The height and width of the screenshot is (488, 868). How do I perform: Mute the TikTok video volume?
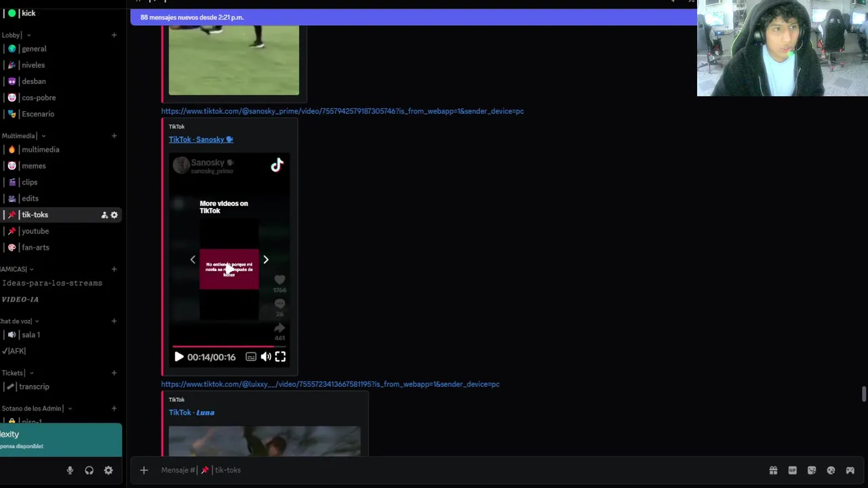click(266, 357)
